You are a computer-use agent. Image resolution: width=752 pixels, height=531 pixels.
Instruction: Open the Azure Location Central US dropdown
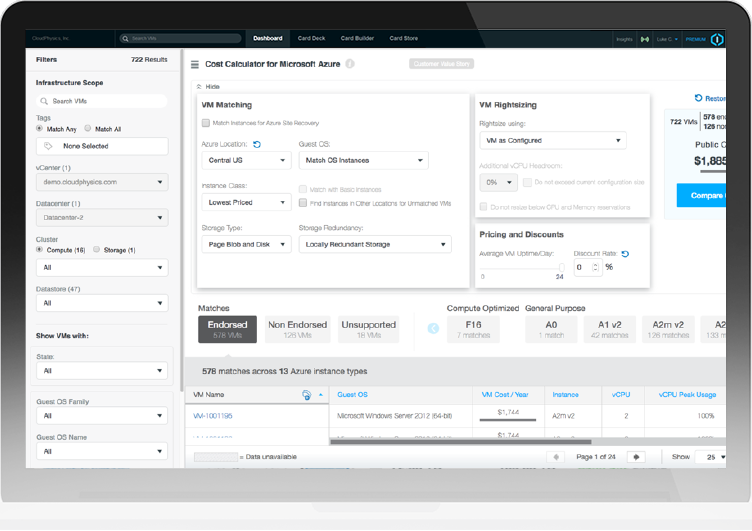245,160
